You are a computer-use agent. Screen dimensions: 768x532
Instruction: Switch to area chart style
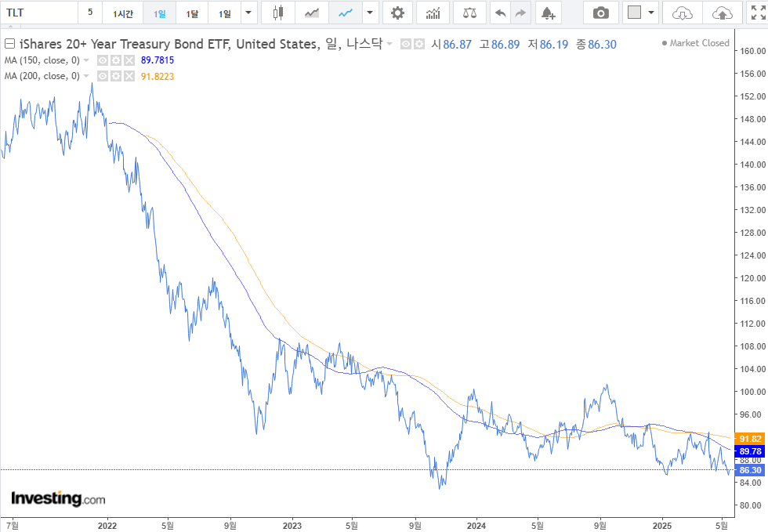(312, 13)
